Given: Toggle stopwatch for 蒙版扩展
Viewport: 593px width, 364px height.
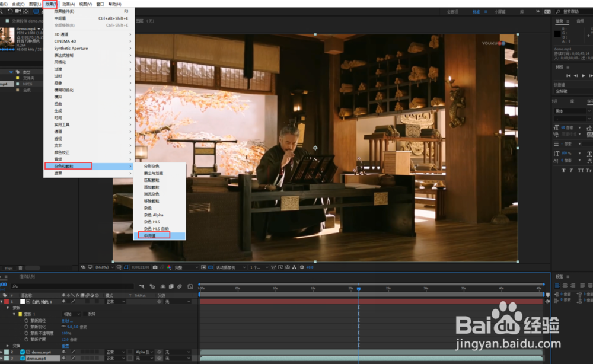Looking at the screenshot, I should coord(27,340).
